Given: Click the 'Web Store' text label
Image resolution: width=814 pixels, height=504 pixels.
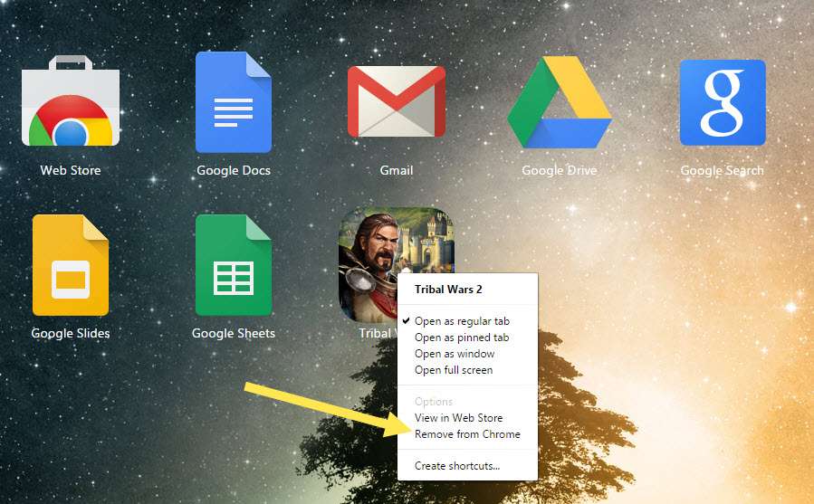Looking at the screenshot, I should [71, 170].
